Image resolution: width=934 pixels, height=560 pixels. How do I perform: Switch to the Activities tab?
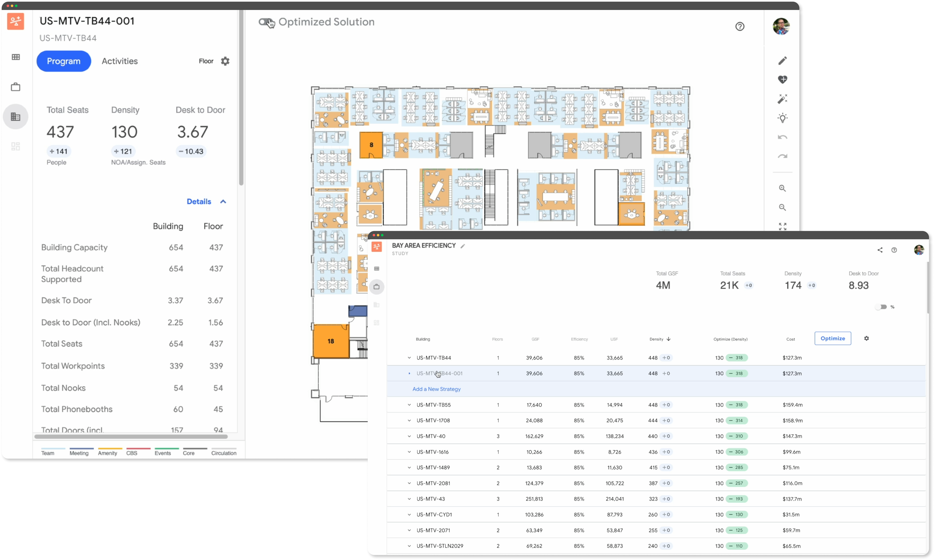pos(120,61)
